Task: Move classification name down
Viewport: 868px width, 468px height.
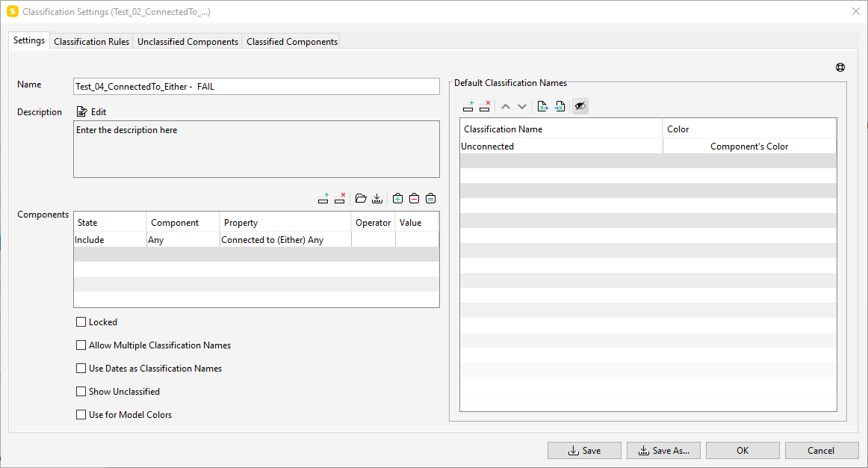Action: coord(522,106)
